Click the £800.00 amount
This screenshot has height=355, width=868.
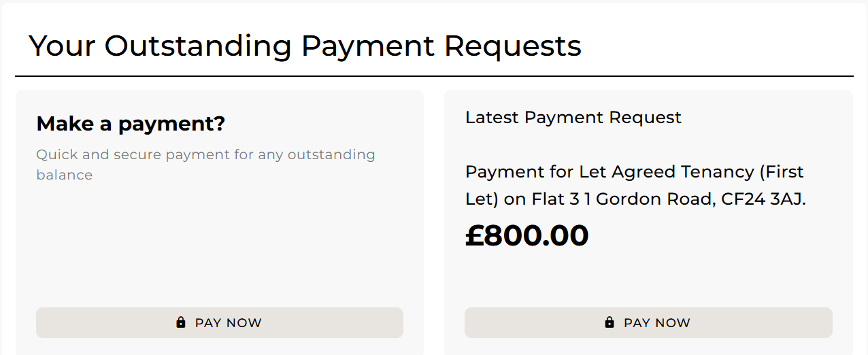[x=527, y=235]
